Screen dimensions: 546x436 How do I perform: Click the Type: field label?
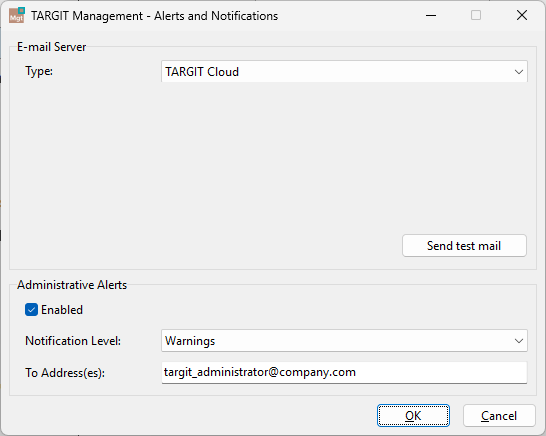39,71
